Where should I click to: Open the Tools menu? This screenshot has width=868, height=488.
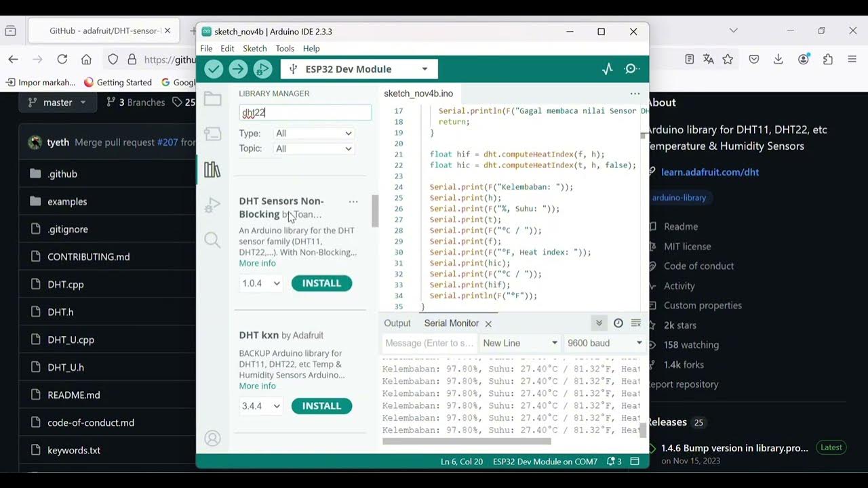(x=285, y=49)
